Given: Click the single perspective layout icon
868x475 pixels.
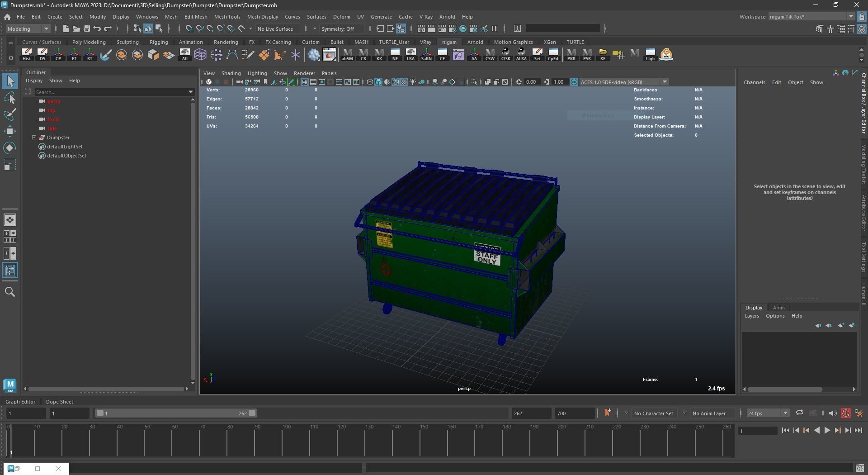Looking at the screenshot, I should point(10,220).
